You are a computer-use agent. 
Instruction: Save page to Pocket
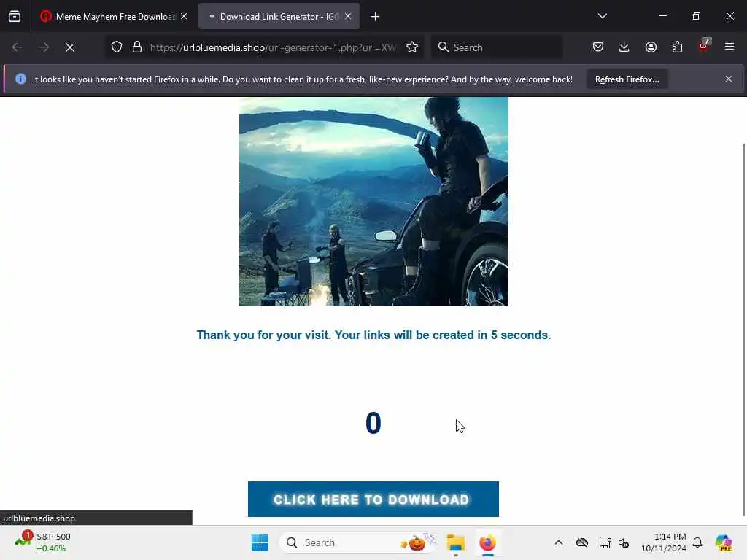[x=598, y=47]
